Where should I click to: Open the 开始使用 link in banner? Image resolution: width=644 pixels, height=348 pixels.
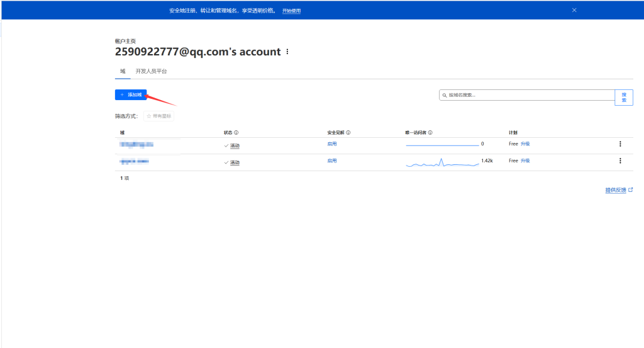click(291, 11)
